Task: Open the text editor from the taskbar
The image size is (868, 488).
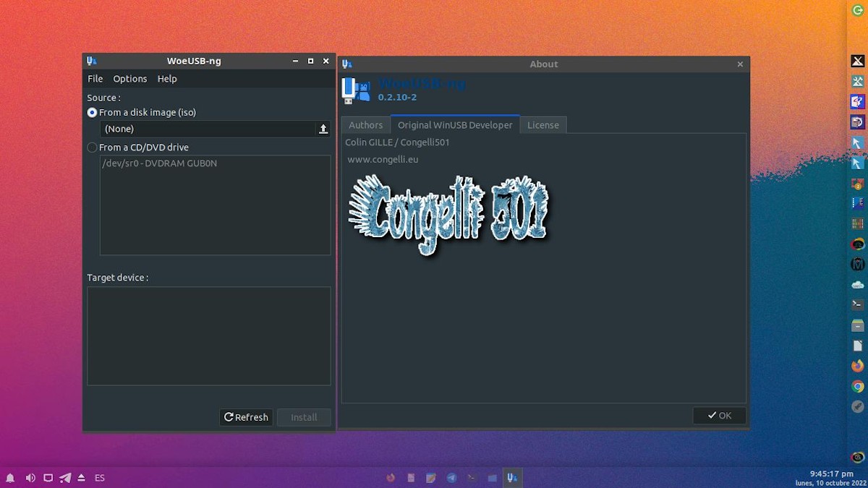Action: (x=431, y=477)
